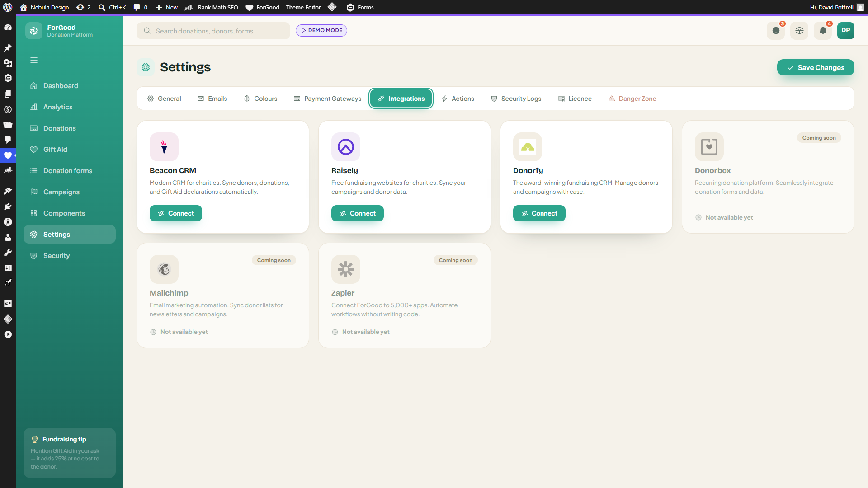868x488 pixels.
Task: Connect Raisely integration
Action: [x=358, y=213]
